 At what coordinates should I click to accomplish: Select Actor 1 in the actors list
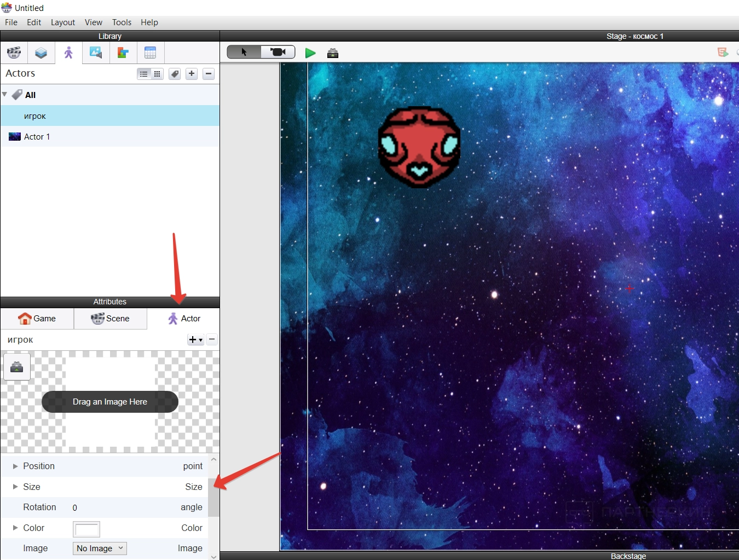(110, 137)
